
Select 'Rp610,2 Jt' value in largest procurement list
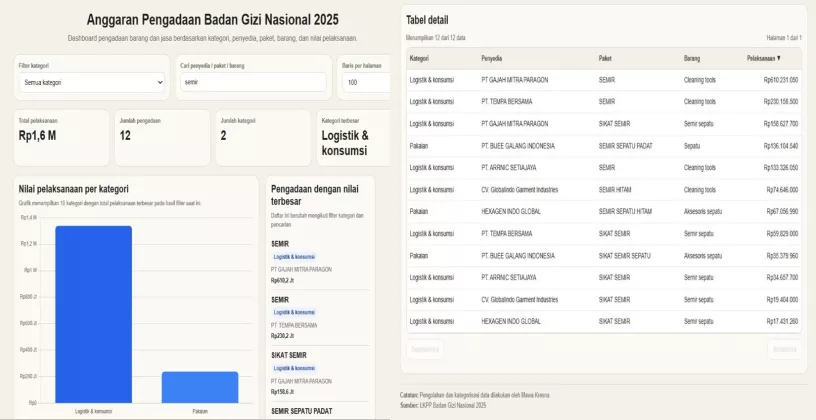[282, 281]
